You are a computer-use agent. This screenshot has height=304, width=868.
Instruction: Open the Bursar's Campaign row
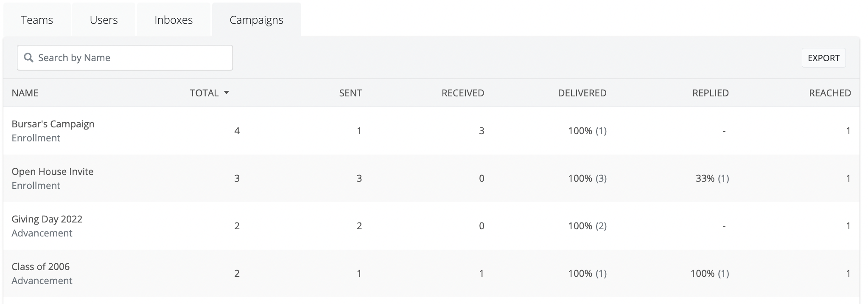[x=53, y=124]
